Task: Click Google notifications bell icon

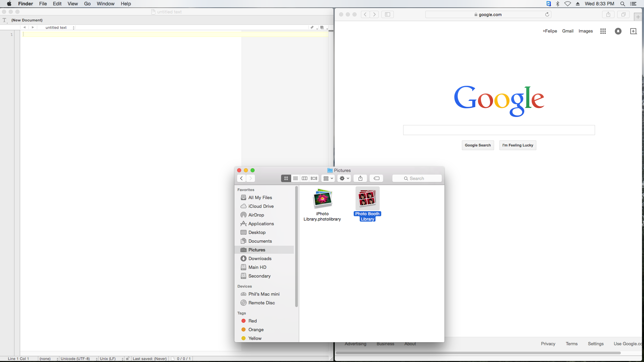Action: click(x=618, y=31)
